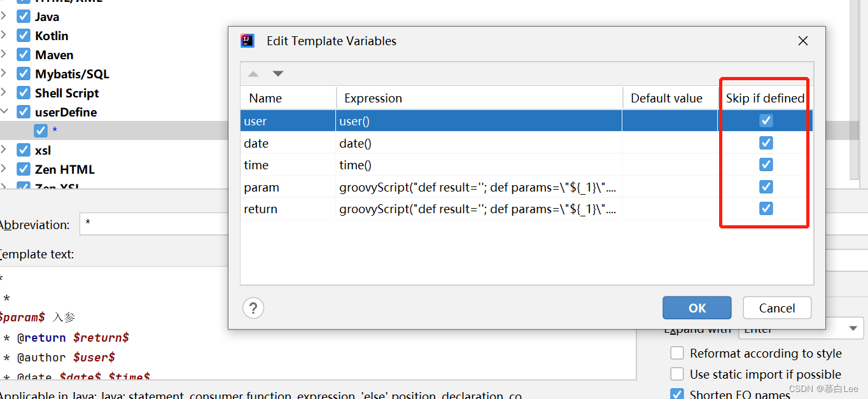Enable Reformat according to style
868x399 pixels.
pos(678,353)
